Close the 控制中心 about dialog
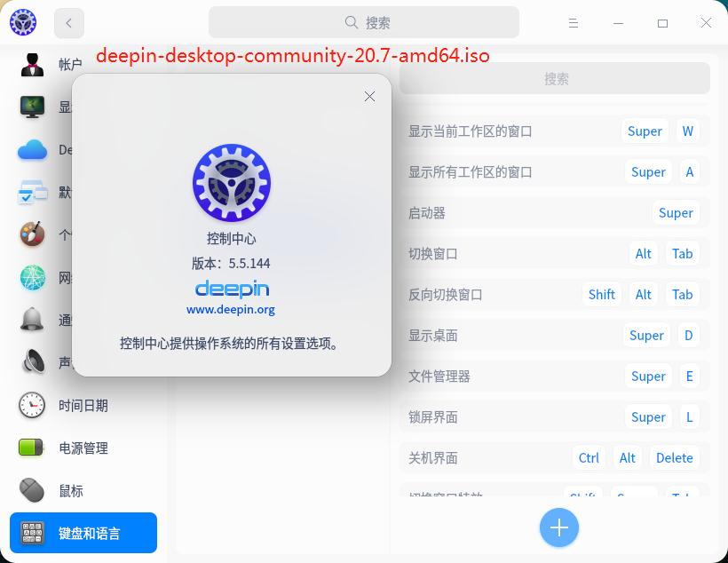 click(369, 96)
